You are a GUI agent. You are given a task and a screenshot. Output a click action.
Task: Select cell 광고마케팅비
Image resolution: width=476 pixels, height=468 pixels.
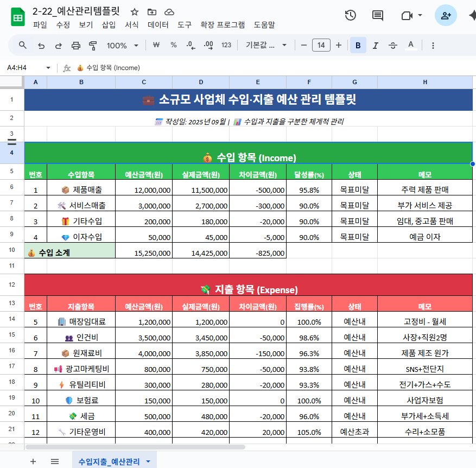coord(81,366)
